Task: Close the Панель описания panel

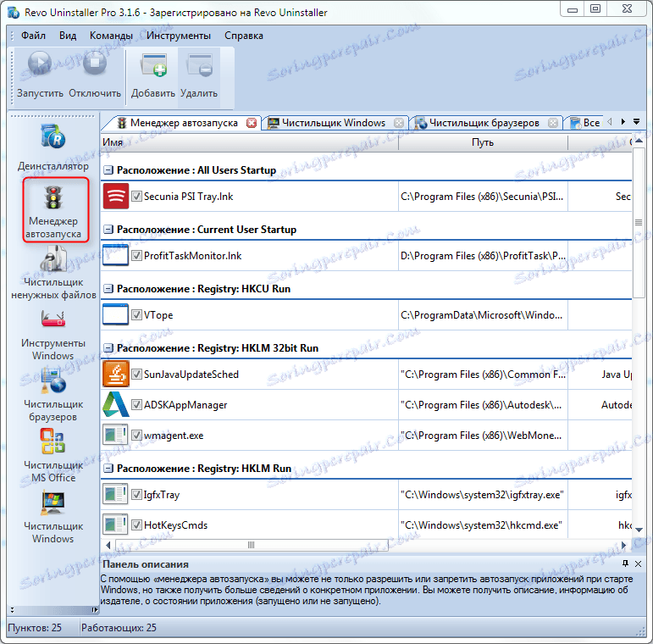Action: tap(638, 563)
